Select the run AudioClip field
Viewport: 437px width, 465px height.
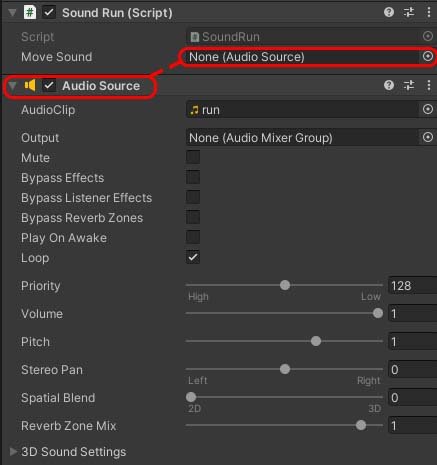pyautogui.click(x=302, y=109)
